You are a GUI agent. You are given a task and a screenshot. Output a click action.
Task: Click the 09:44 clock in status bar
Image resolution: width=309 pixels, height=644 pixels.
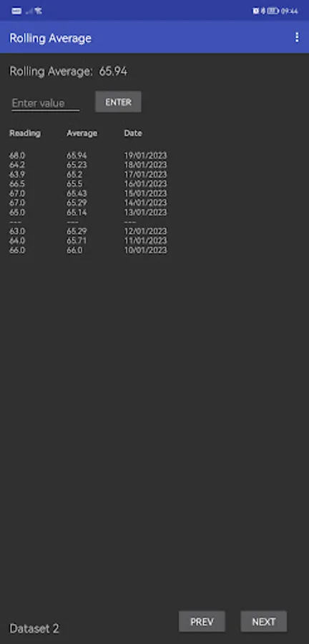click(x=289, y=11)
